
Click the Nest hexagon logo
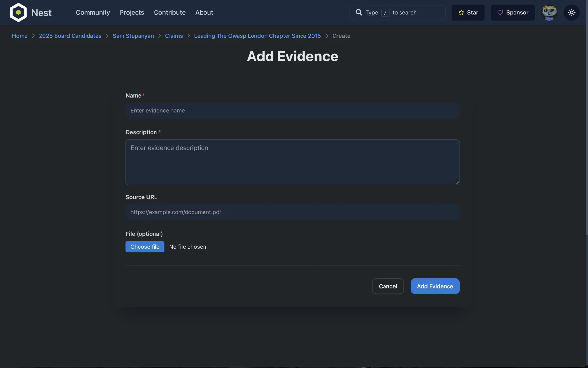coord(18,12)
